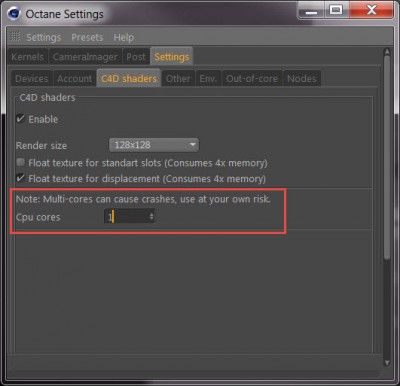Click the grip dots icon beside Settings menu

15,36
